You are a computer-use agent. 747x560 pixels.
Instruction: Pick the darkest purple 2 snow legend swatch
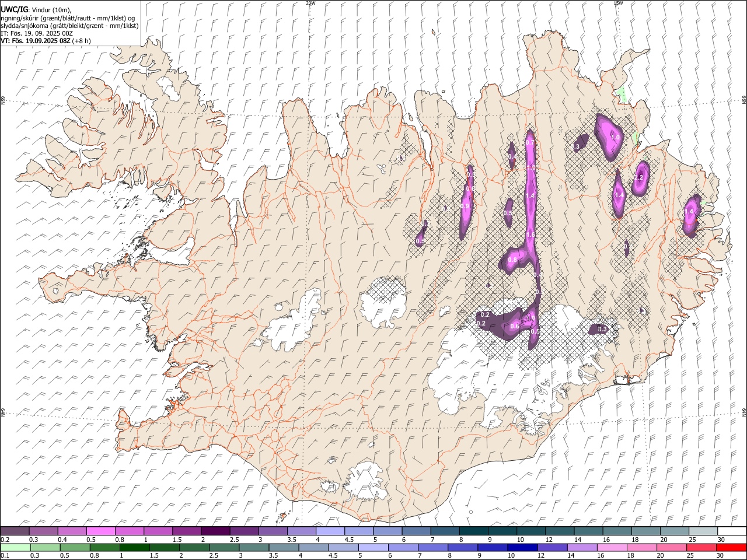pos(215,531)
